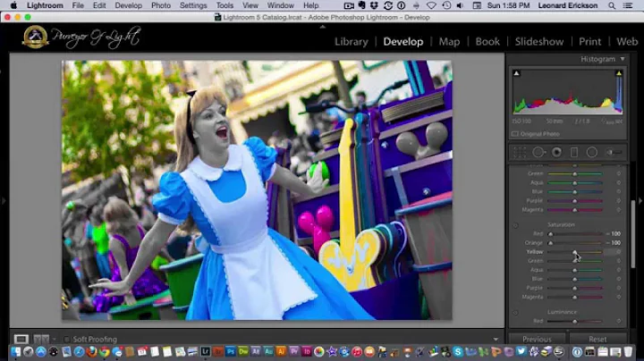Adjust the Saturation Magenta slider

(x=574, y=297)
